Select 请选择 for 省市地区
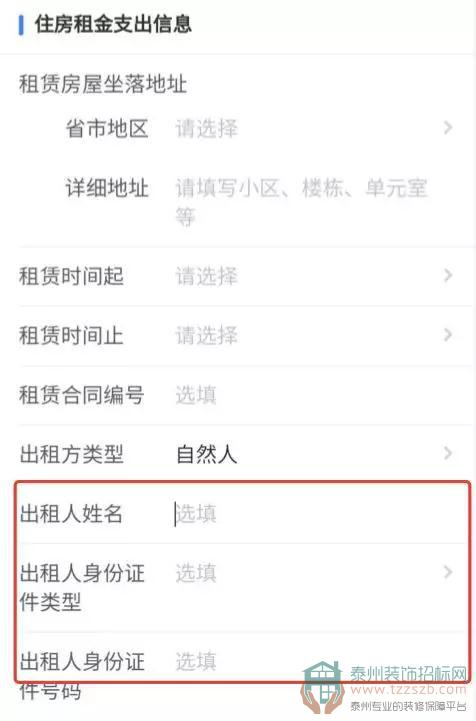Image resolution: width=476 pixels, height=721 pixels. click(x=206, y=128)
